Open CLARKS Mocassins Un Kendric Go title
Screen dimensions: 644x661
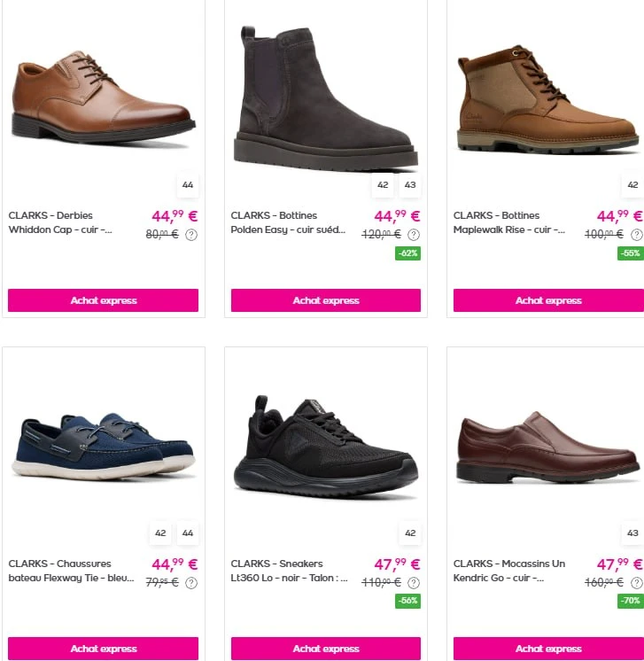point(509,571)
